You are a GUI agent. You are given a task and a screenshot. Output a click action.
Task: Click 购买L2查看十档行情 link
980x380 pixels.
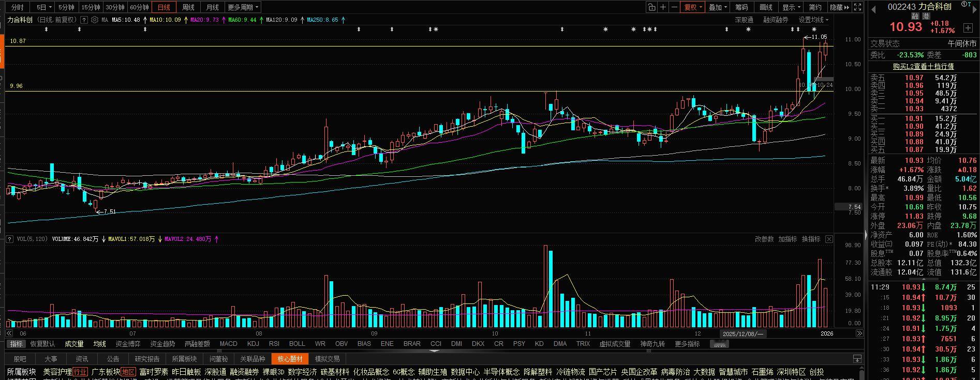[x=924, y=66]
